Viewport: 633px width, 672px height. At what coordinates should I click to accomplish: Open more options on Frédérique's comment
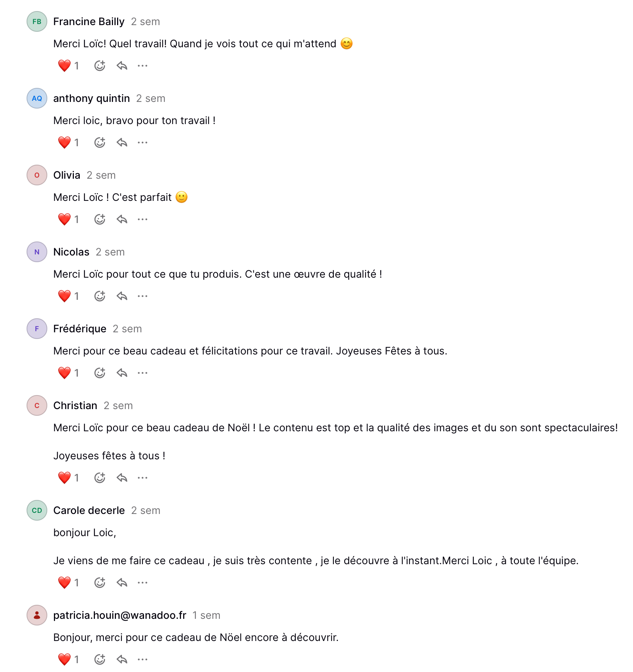click(x=143, y=373)
